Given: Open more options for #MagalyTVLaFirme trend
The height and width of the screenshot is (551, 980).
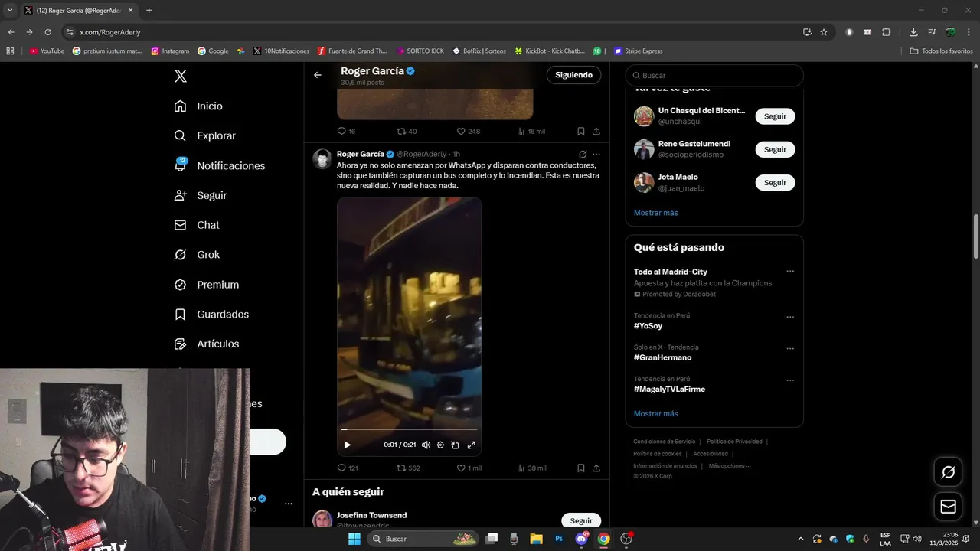Looking at the screenshot, I should pyautogui.click(x=790, y=380).
